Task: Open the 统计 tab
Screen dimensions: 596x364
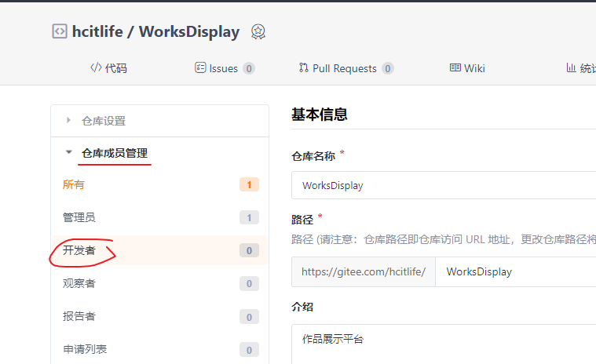Action: click(x=581, y=68)
